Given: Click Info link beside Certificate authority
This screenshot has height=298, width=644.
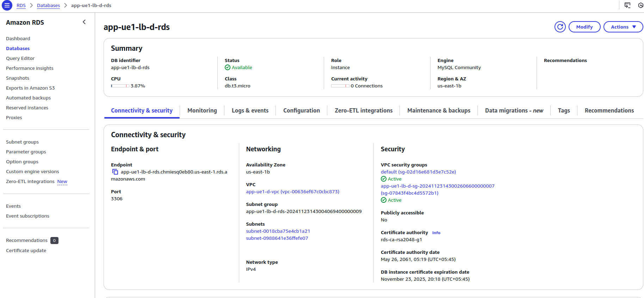Looking at the screenshot, I should click(436, 233).
